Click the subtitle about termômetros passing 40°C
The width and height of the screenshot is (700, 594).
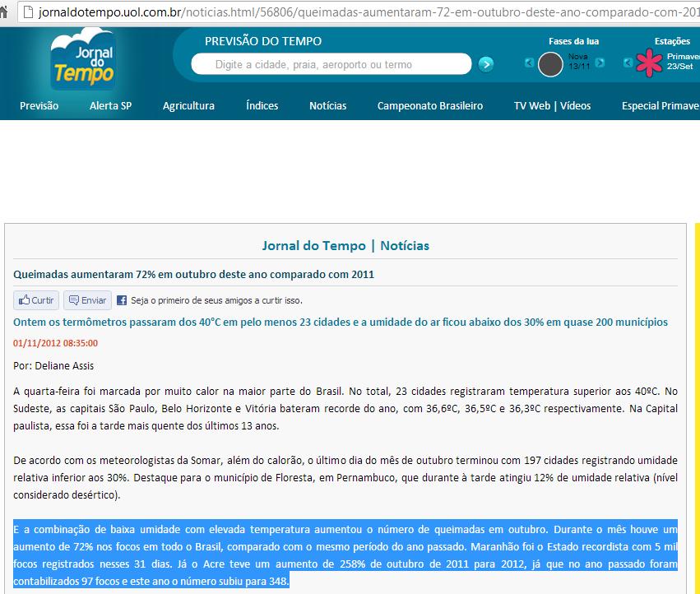341,322
